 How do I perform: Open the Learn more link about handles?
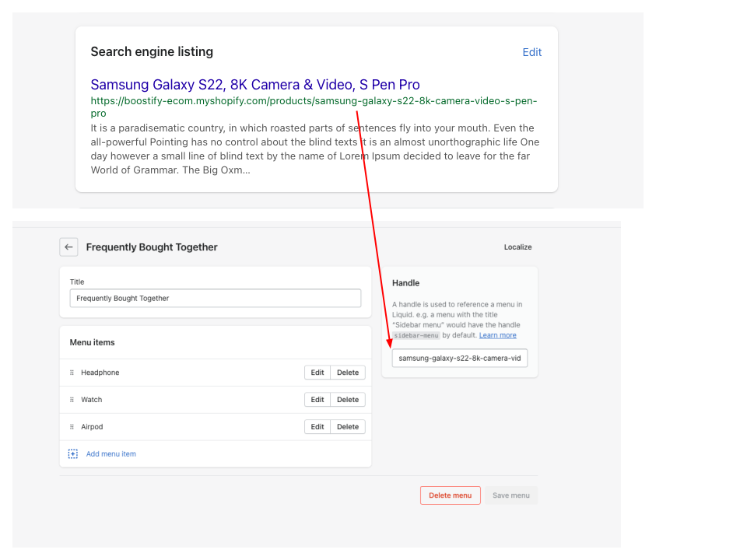pyautogui.click(x=498, y=335)
